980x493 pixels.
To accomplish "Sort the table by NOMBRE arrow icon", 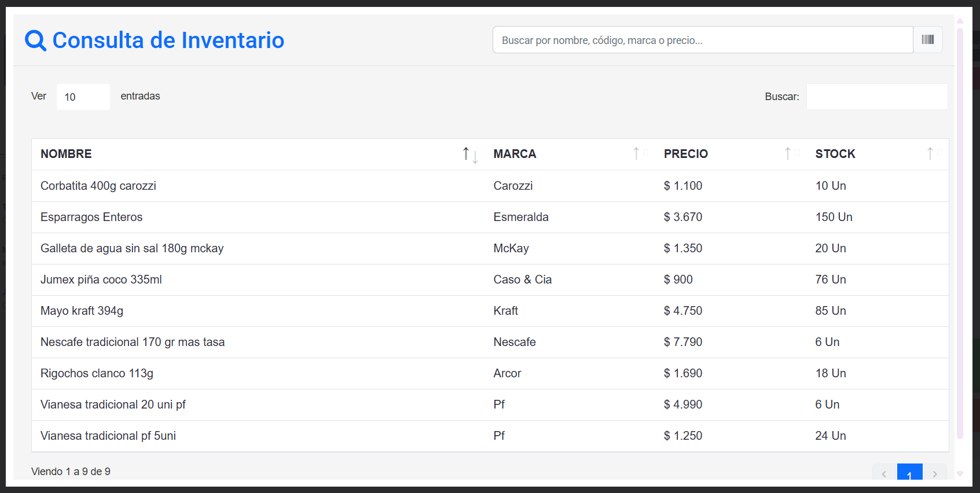I will click(469, 154).
